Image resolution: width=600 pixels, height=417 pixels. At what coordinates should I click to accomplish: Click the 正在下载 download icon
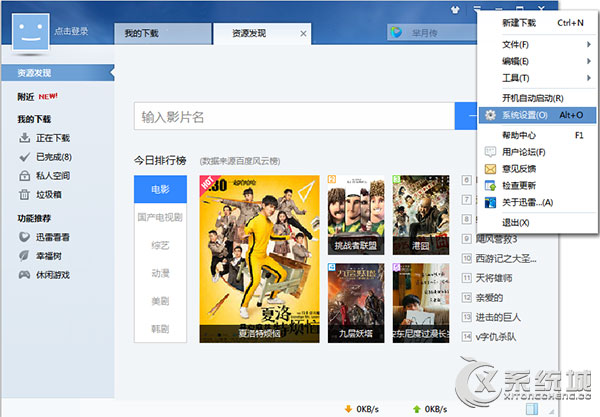click(24, 138)
